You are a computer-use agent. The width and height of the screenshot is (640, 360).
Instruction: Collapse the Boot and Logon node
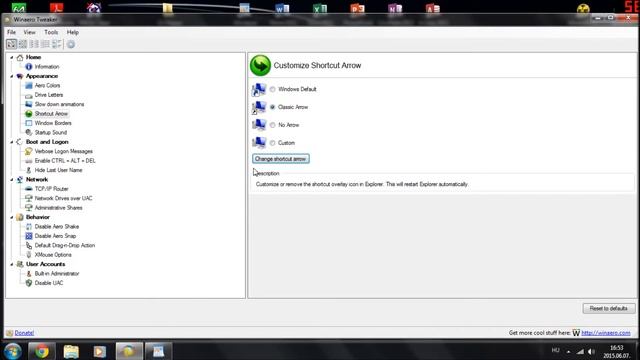tap(11, 142)
